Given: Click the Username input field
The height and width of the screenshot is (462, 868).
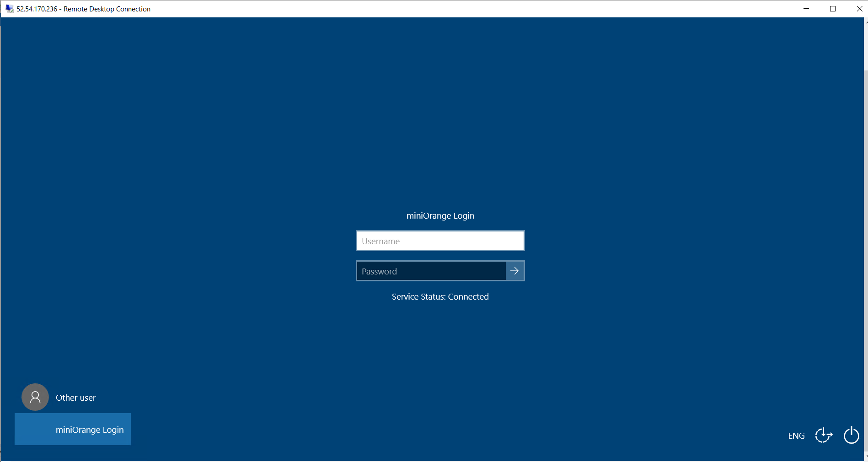Looking at the screenshot, I should [x=440, y=241].
